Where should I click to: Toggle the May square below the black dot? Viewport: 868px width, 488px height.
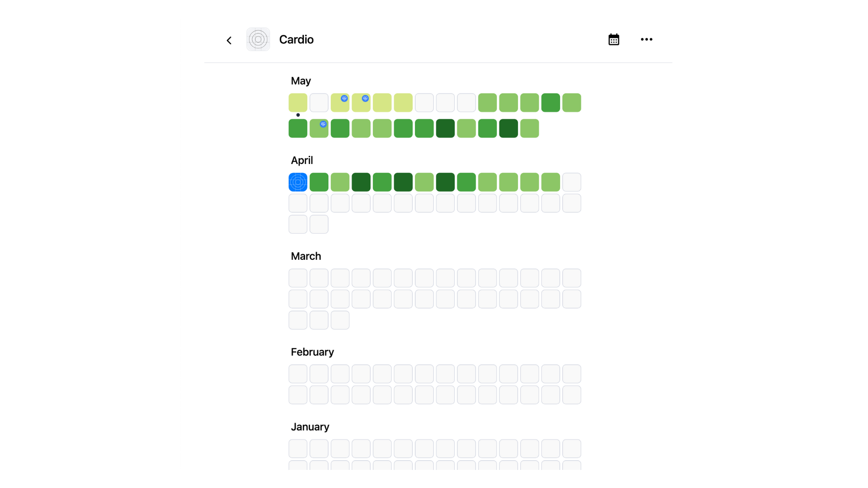[298, 128]
